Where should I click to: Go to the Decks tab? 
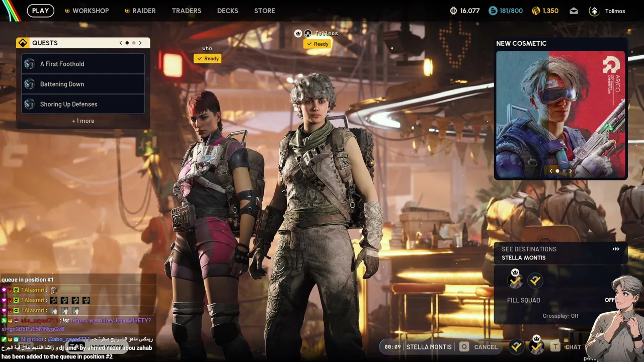click(227, 11)
